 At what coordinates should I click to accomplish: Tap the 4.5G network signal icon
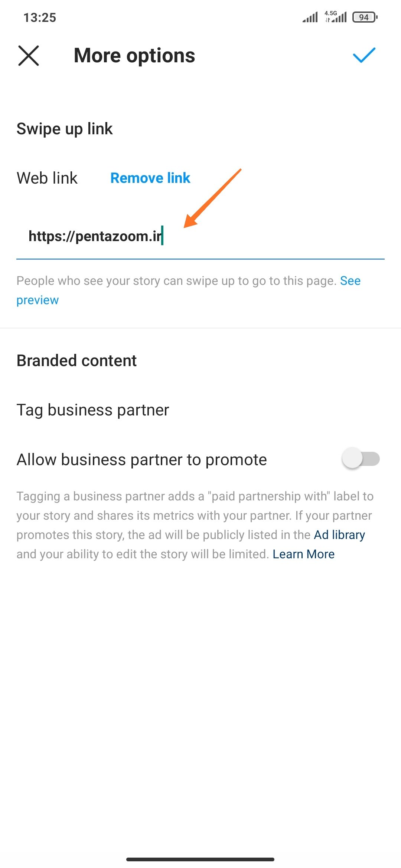(336, 17)
